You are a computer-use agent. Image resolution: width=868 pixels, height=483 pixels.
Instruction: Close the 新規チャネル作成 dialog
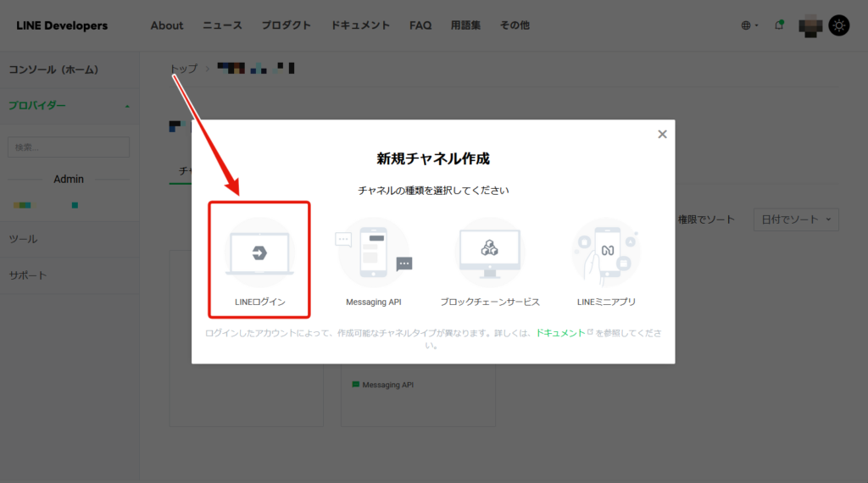pyautogui.click(x=662, y=135)
